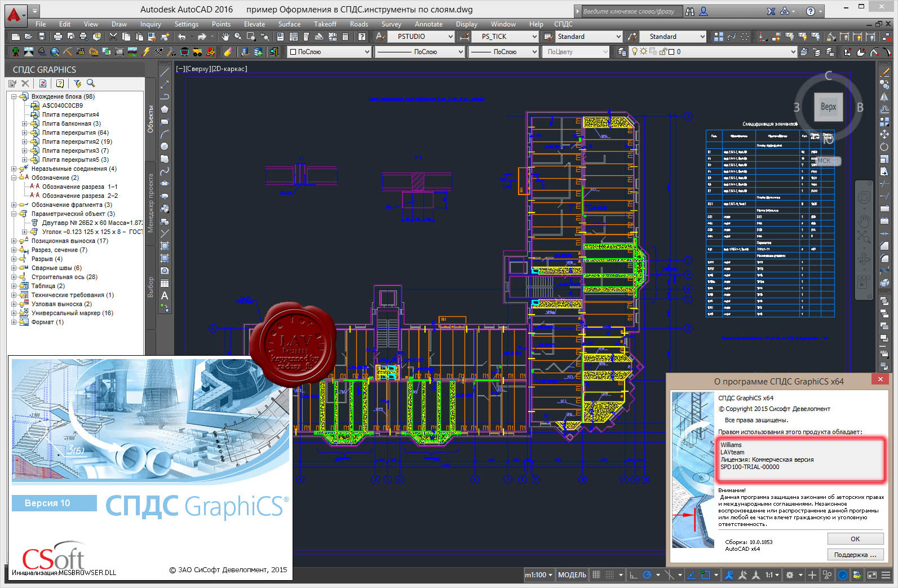
Task: Select Технические требования (1) tree item
Action: 72,295
